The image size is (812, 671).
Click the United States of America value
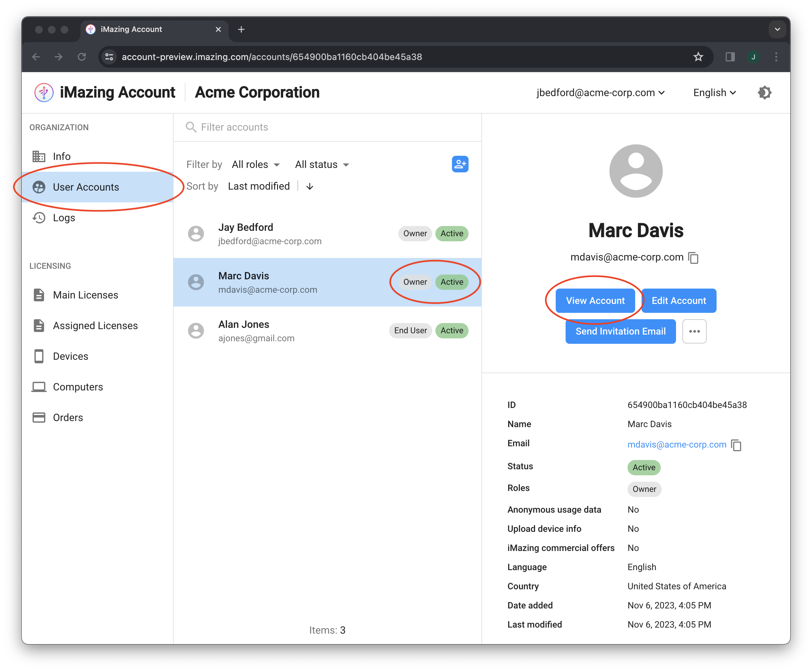[x=676, y=586]
